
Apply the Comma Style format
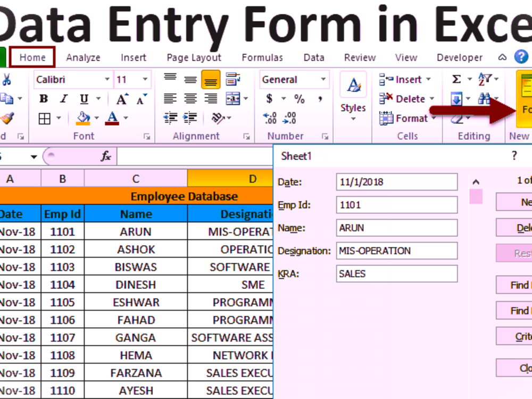320,99
